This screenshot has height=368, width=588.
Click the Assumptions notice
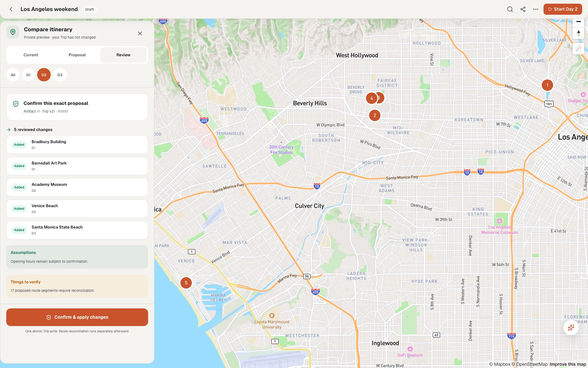tap(77, 257)
